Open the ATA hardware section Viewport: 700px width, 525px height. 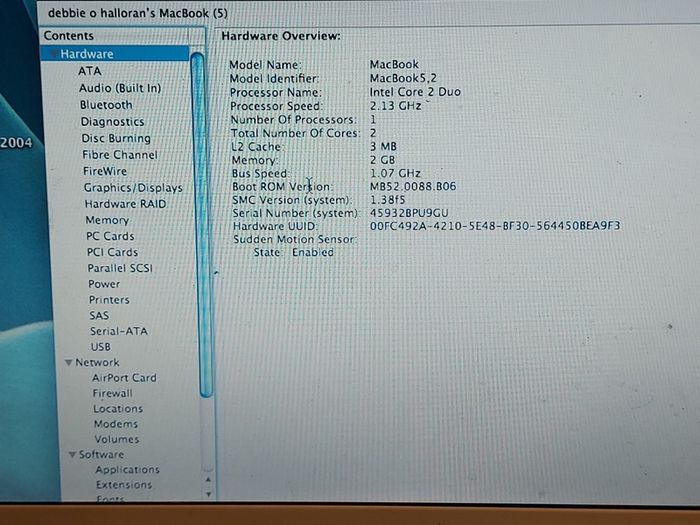89,71
